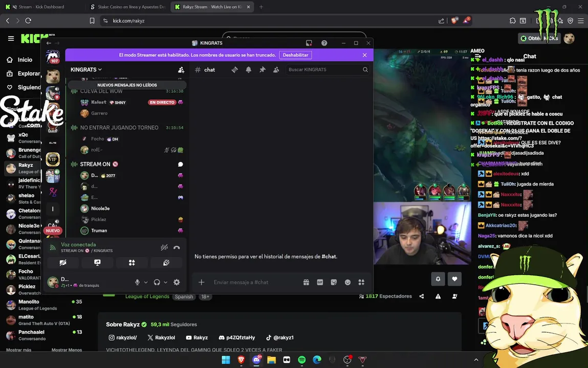Open gift icon in Discord message bar
The height and width of the screenshot is (368, 588).
(306, 282)
